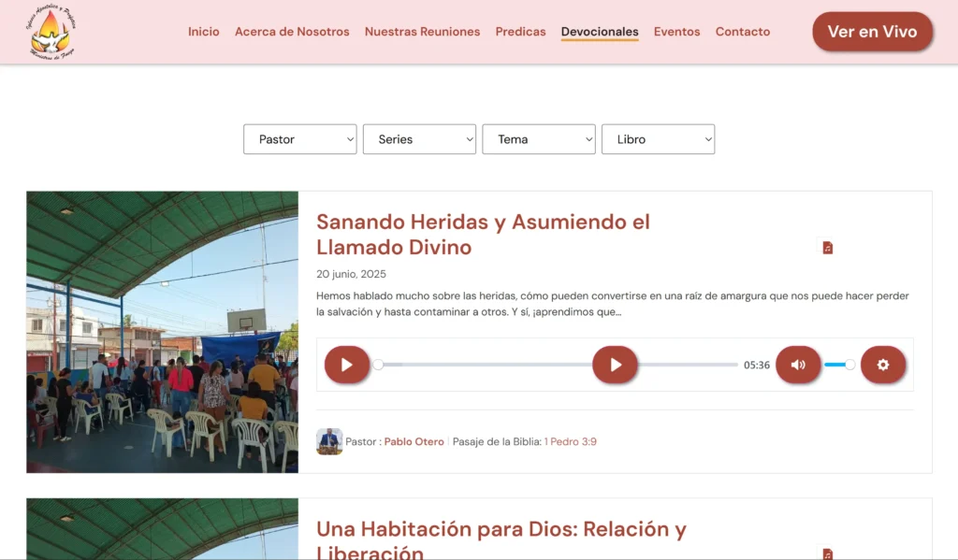The height and width of the screenshot is (560, 958).
Task: Click Pablo Otero's avatar picture
Action: coord(329,441)
